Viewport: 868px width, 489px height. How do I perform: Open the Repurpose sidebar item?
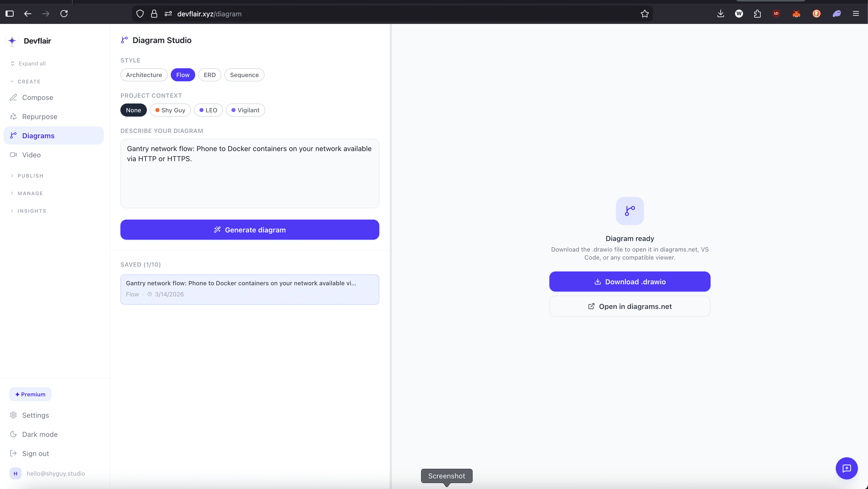pyautogui.click(x=40, y=117)
